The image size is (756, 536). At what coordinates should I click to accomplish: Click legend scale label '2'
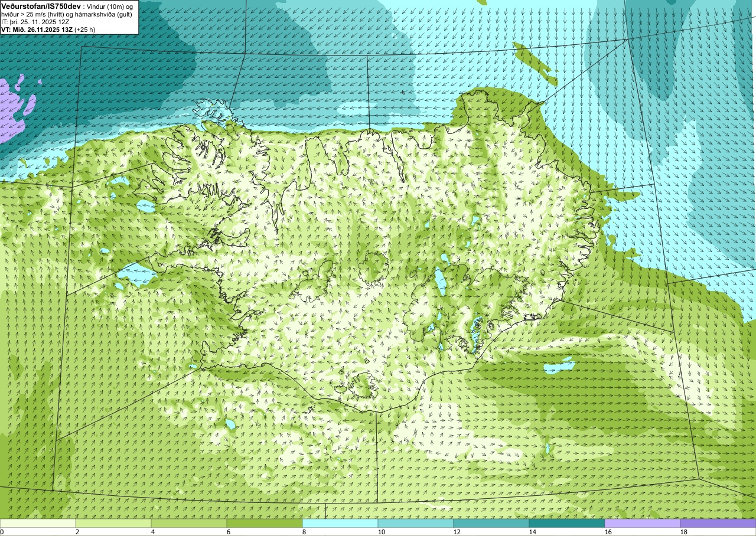point(77,532)
